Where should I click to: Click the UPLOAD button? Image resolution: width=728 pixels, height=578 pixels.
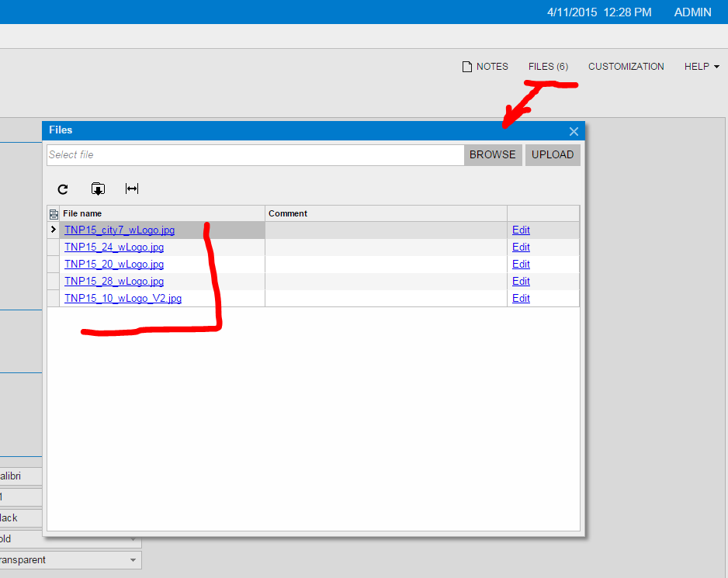coord(553,154)
